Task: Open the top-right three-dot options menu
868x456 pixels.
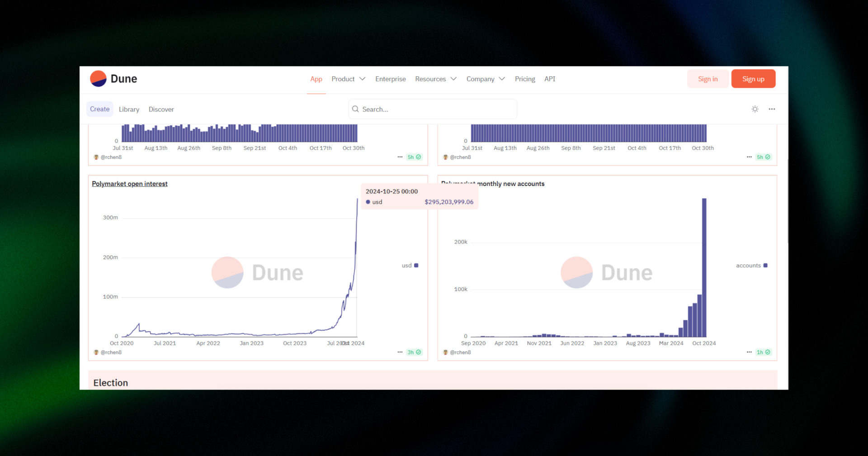Action: pos(772,109)
